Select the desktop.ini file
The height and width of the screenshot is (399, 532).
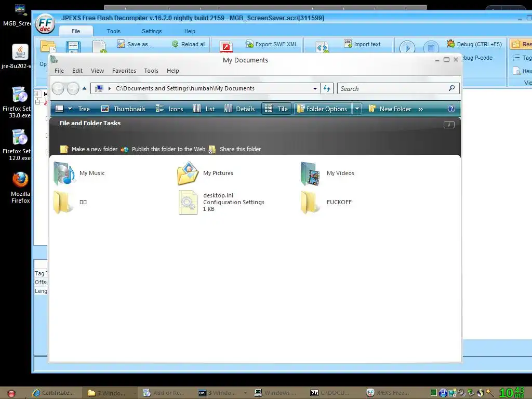[221, 202]
